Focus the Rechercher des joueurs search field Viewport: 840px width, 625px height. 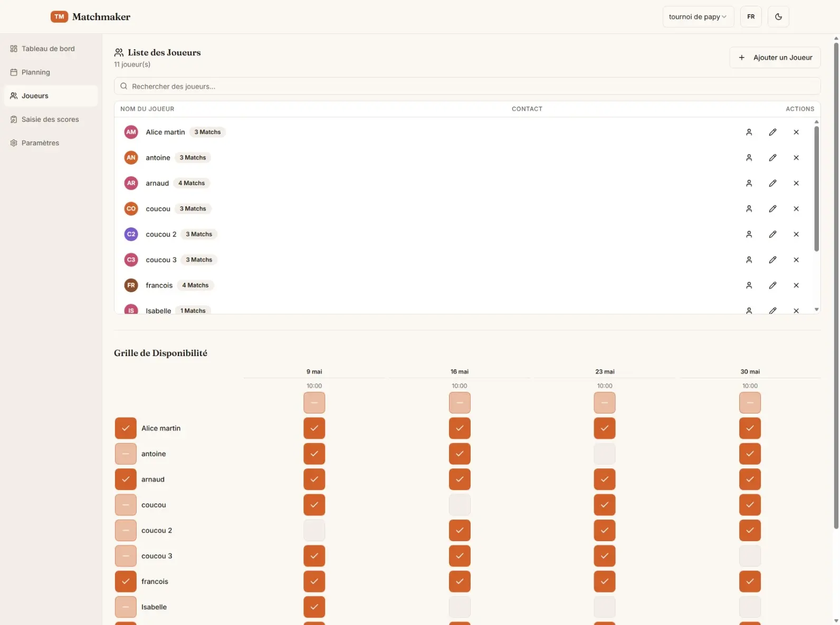(x=467, y=86)
